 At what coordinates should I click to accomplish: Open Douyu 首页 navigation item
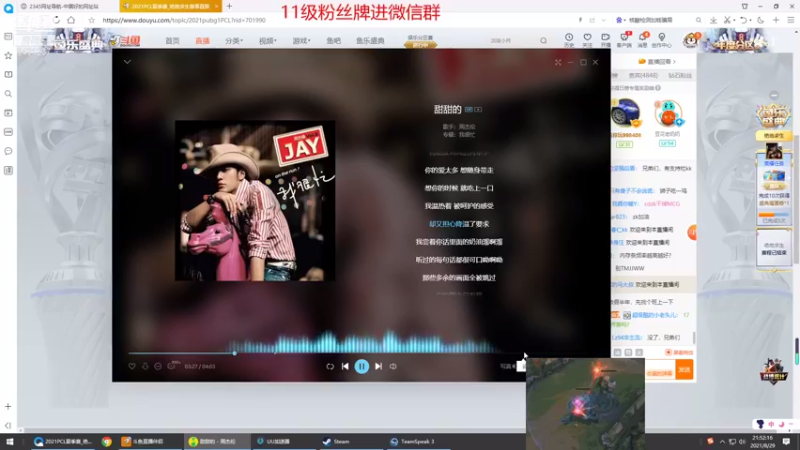[x=172, y=41]
